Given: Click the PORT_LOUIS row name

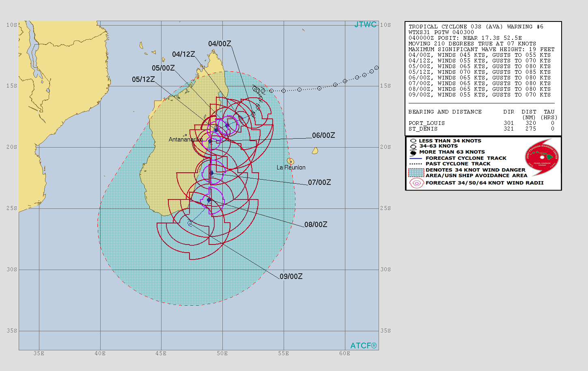Looking at the screenshot, I should coord(427,123).
